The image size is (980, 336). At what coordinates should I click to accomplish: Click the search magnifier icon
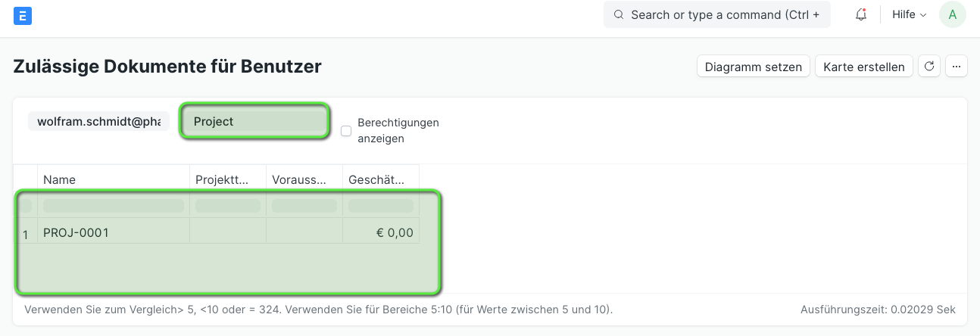(x=619, y=14)
